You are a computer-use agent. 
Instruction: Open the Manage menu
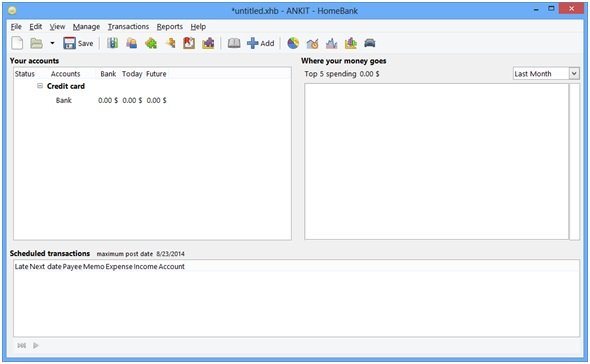[87, 27]
